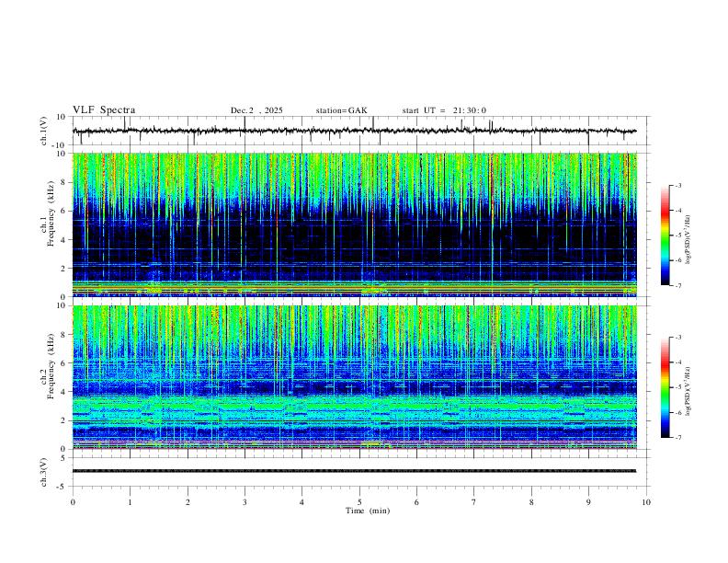The height and width of the screenshot is (563, 728).
Task: Select the date text "Dec. 2 , 2025"
Action: (x=256, y=110)
